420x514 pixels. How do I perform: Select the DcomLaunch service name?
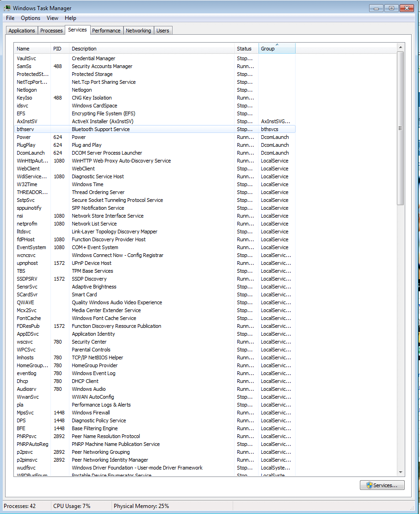coord(31,153)
